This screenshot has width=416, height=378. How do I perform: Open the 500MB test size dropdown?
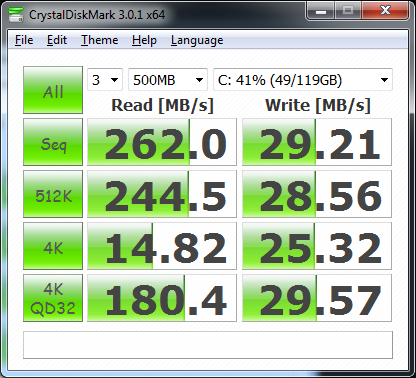pyautogui.click(x=168, y=80)
